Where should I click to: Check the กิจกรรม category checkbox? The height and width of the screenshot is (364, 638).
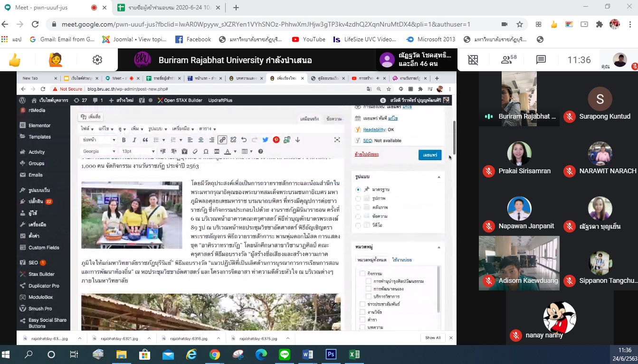tap(362, 273)
